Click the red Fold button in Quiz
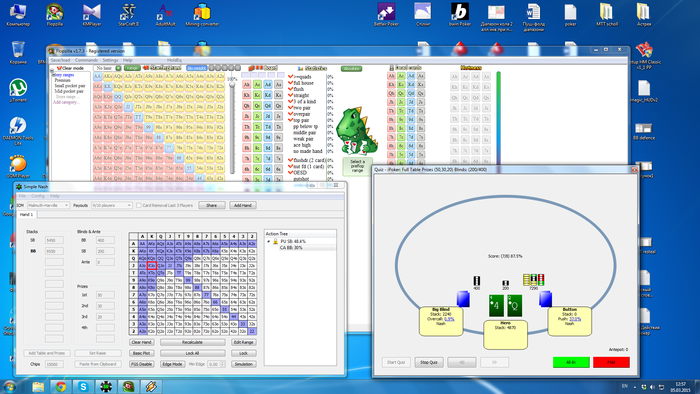The width and height of the screenshot is (700, 394). point(611,362)
